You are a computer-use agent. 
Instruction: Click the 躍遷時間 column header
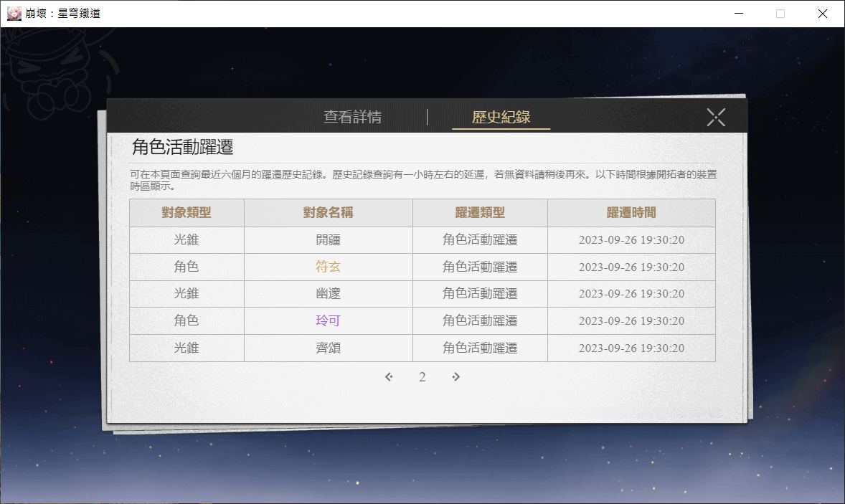[x=631, y=213]
